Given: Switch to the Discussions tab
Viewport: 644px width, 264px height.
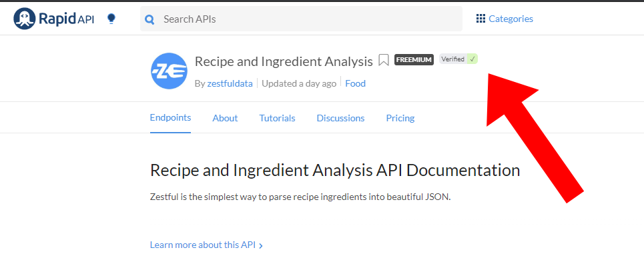Looking at the screenshot, I should pyautogui.click(x=340, y=118).
